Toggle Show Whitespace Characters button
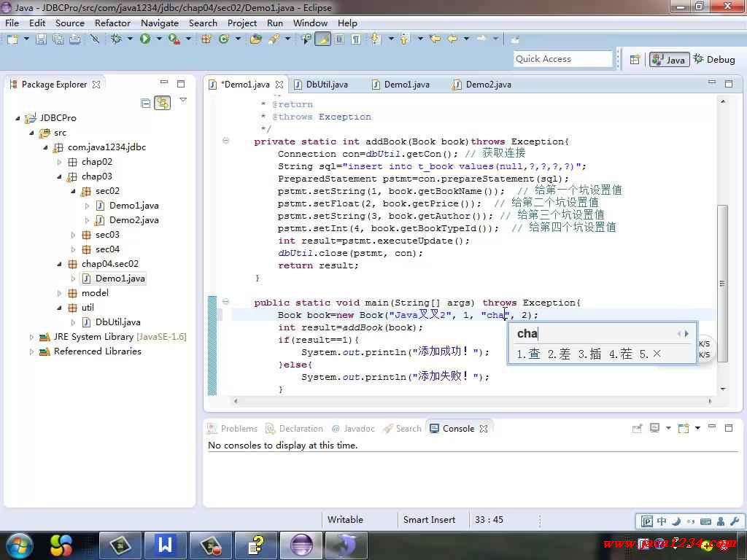 pyautogui.click(x=356, y=39)
